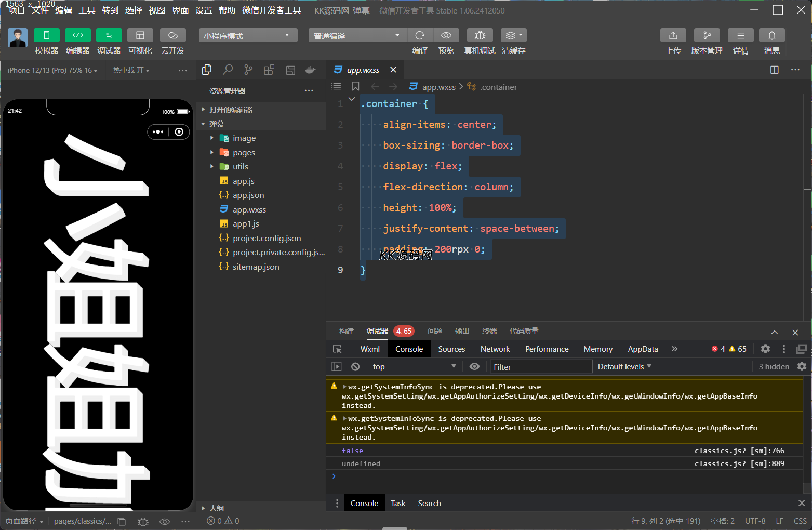
Task: Switch to the 终端 terminal tab
Action: [489, 331]
